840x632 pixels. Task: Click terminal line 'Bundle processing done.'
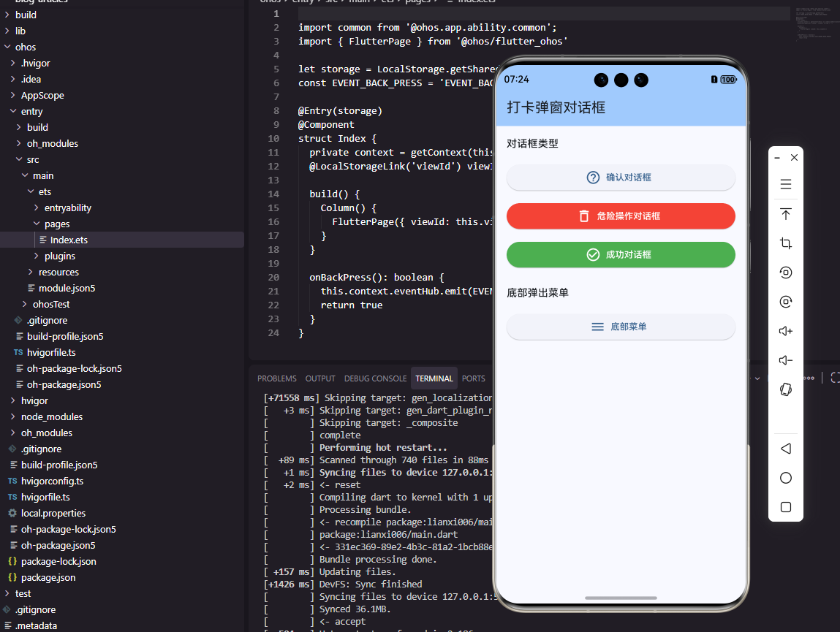(378, 559)
